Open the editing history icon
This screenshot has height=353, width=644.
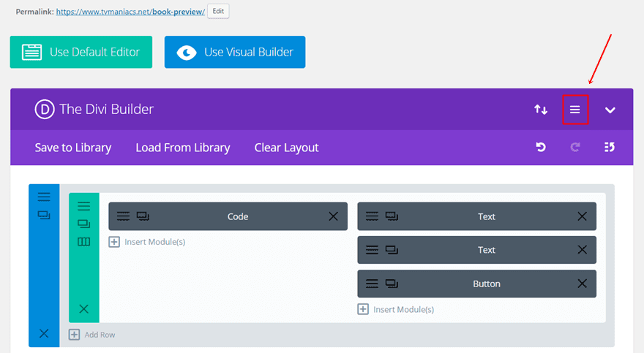coord(610,147)
